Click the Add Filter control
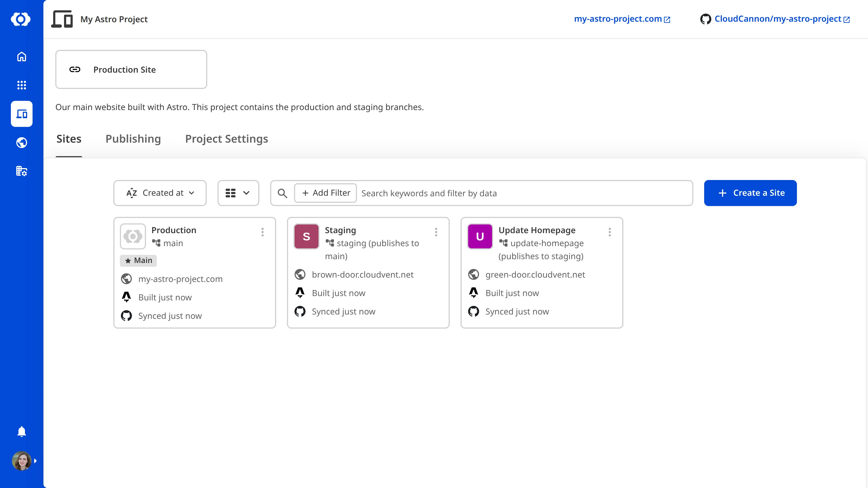The image size is (868, 488). pos(325,193)
